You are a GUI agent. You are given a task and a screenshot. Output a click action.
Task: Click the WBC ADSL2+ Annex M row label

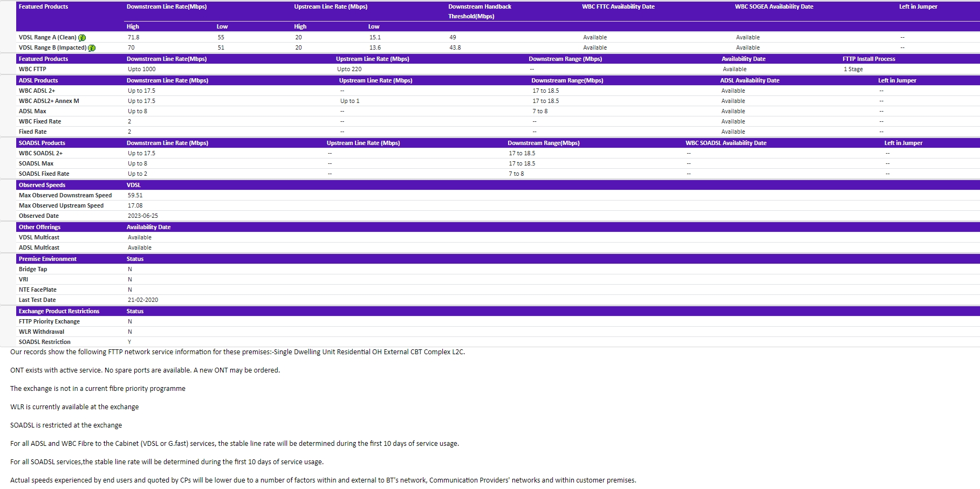tap(49, 101)
